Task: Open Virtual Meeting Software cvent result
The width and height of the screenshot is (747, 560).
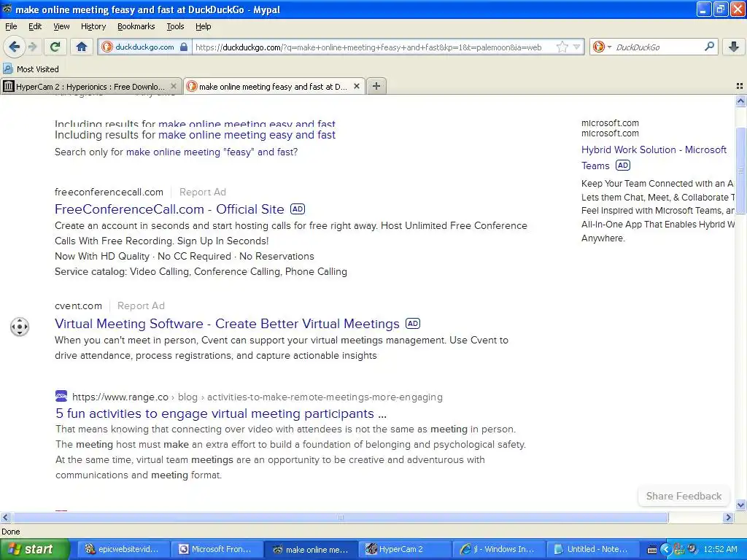Action: tap(227, 324)
